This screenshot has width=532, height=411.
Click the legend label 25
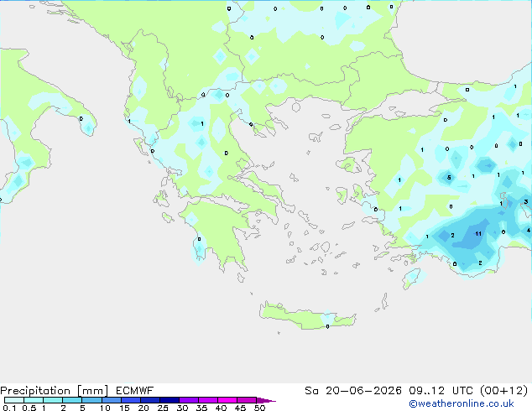163,408
